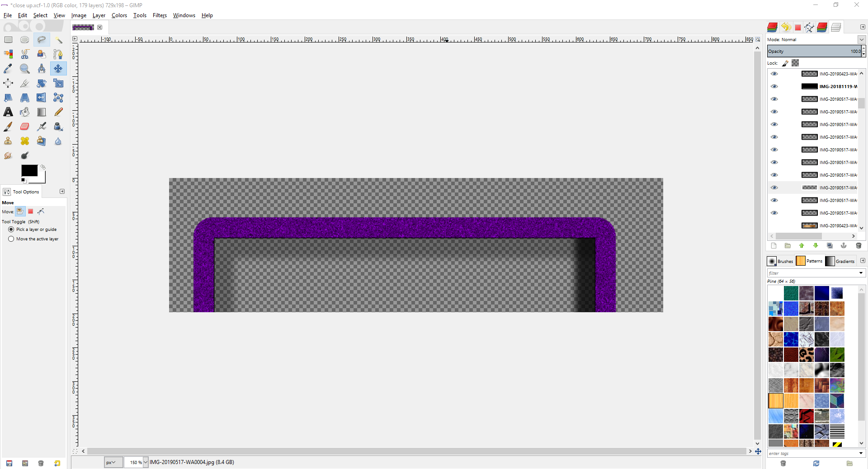Viewport: 868px width, 469px height.
Task: Open the Layer menu
Action: (x=99, y=15)
